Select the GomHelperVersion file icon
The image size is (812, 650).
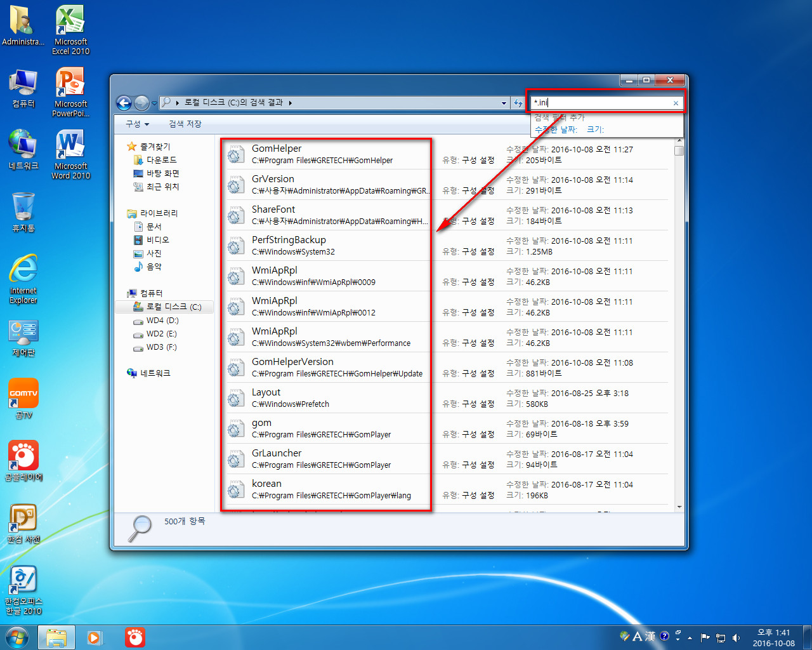point(236,368)
